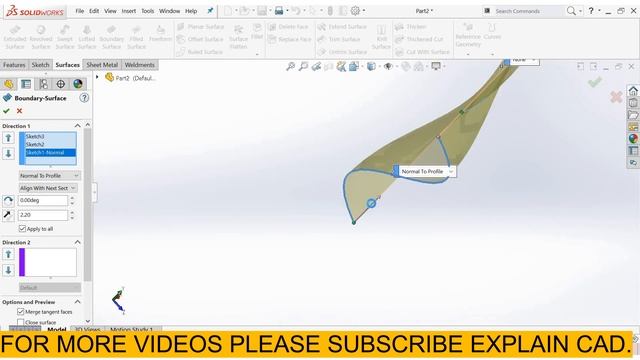Screen dimensions: 640x360
Task: Click the Print icon in top toolbar
Action: [279, 11]
